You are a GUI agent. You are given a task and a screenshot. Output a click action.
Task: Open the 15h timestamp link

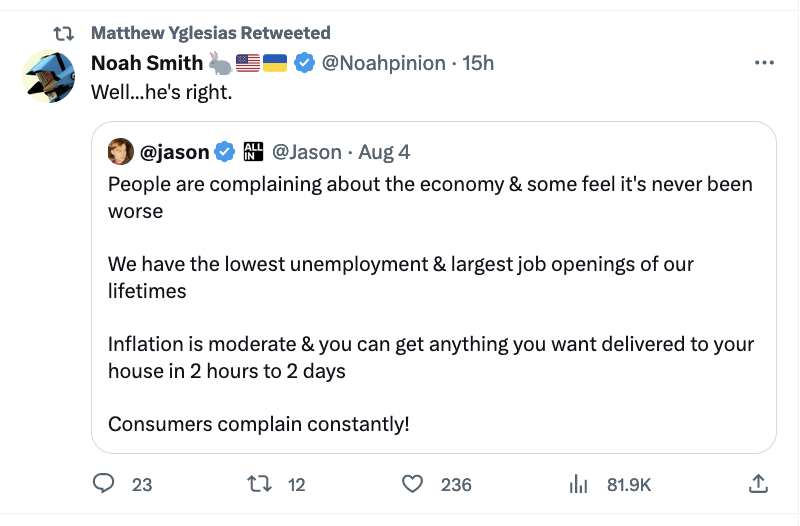[479, 63]
